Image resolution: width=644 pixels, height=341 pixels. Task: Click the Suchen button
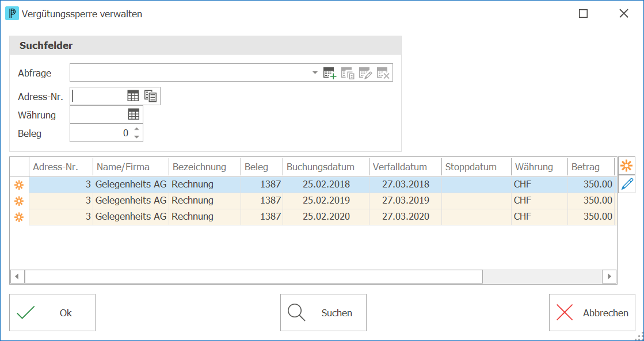point(323,313)
